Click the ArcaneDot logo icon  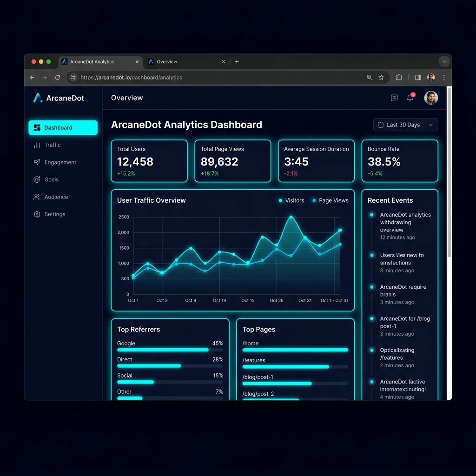[x=38, y=98]
